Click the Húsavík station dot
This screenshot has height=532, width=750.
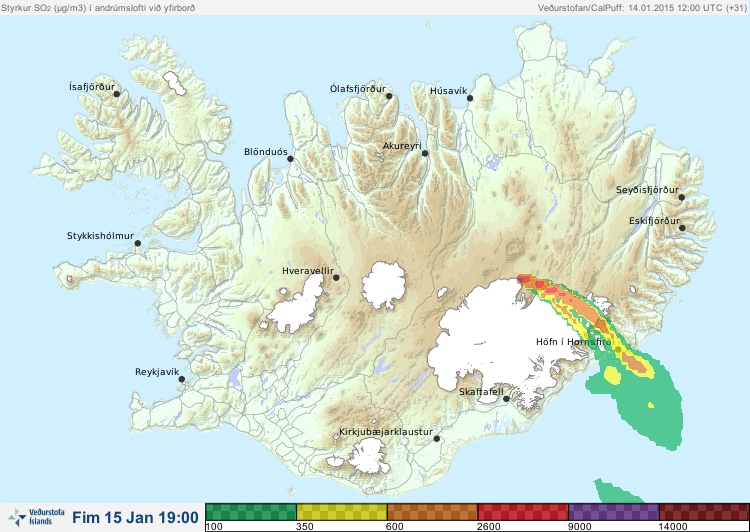(x=470, y=98)
